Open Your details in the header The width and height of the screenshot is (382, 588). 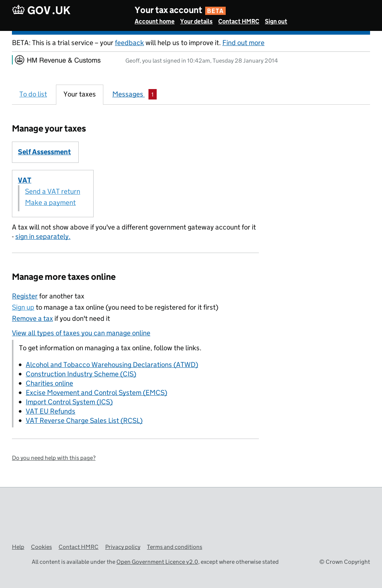point(196,22)
